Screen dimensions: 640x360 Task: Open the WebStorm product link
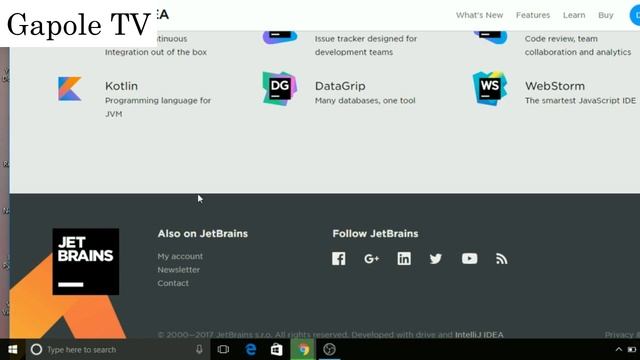pyautogui.click(x=555, y=86)
